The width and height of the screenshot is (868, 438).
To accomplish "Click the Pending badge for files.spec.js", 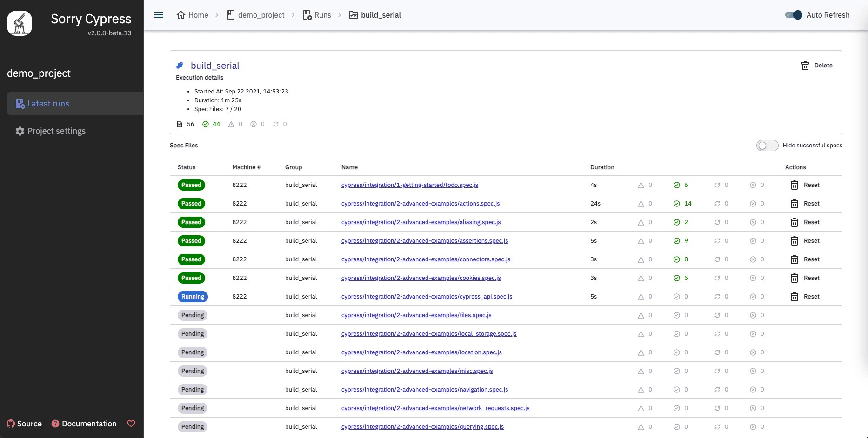I will click(x=193, y=315).
